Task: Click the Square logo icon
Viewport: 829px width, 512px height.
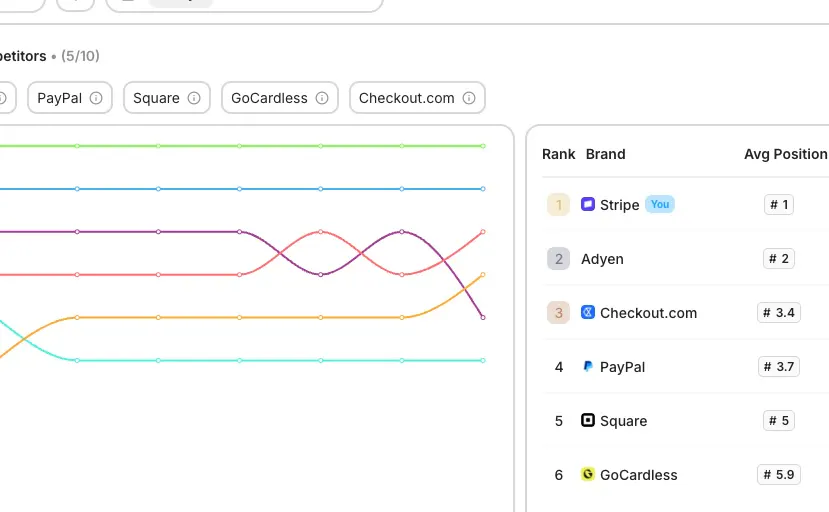Action: [x=588, y=420]
